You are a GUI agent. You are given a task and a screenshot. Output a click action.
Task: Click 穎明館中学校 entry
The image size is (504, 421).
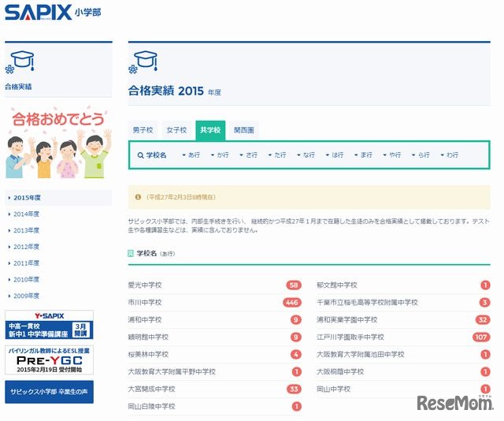(148, 337)
